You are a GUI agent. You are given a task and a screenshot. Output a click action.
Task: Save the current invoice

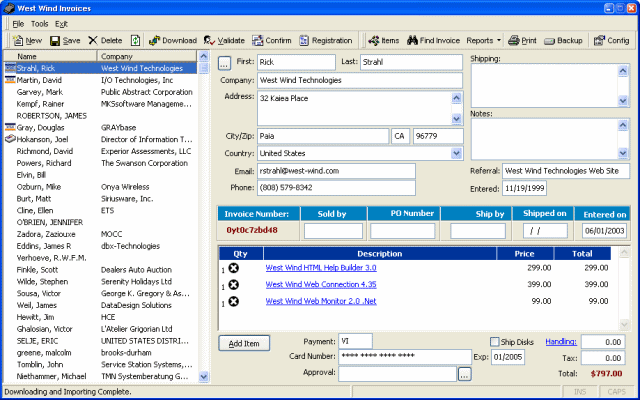(x=65, y=40)
